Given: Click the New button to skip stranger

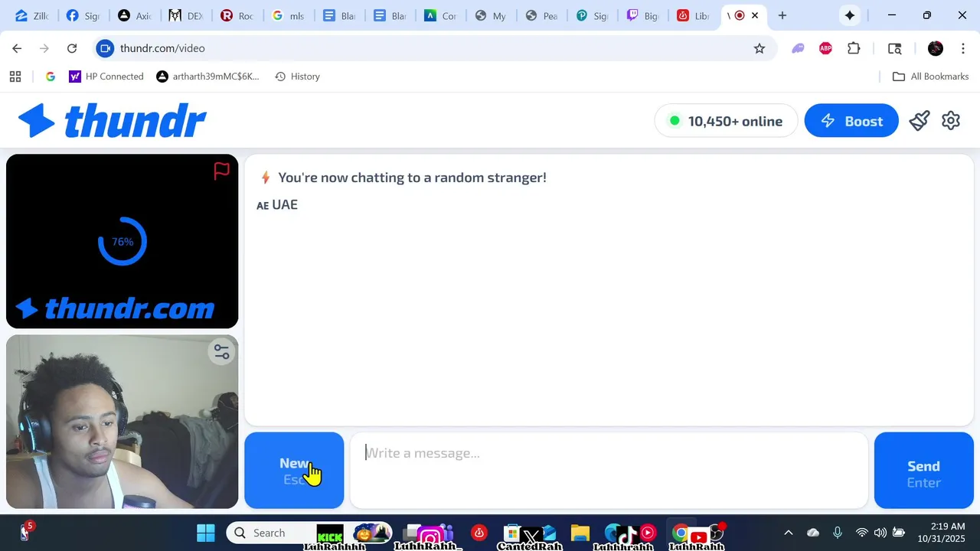Looking at the screenshot, I should click(294, 471).
